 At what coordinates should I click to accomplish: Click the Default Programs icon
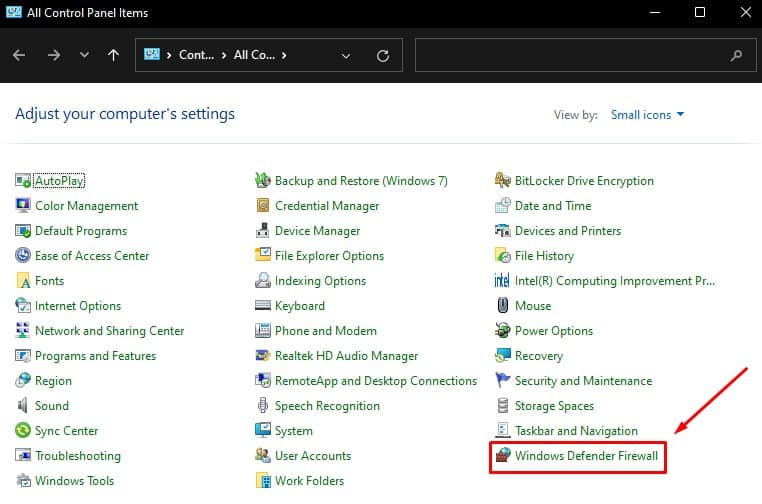(23, 231)
